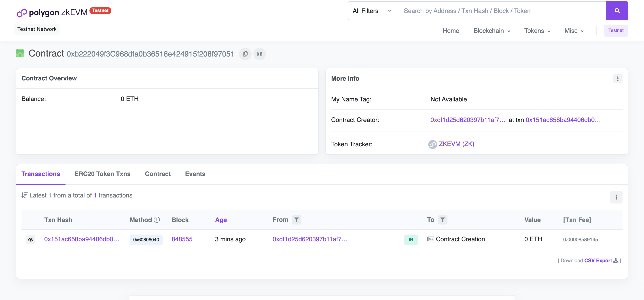Screen dimensions: 644x300
Task: Click the Method info icon
Action: coord(157,220)
